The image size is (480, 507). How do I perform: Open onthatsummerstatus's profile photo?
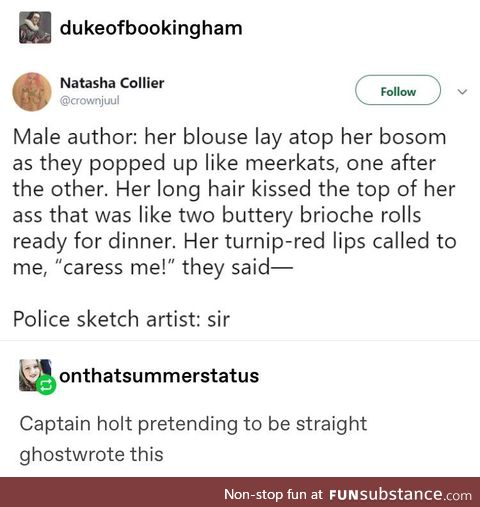[35, 375]
